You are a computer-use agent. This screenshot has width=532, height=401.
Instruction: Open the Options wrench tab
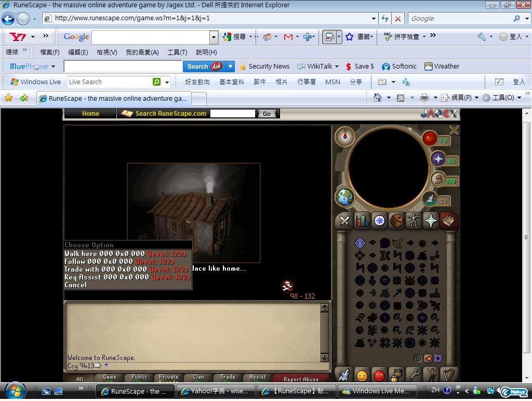(414, 375)
